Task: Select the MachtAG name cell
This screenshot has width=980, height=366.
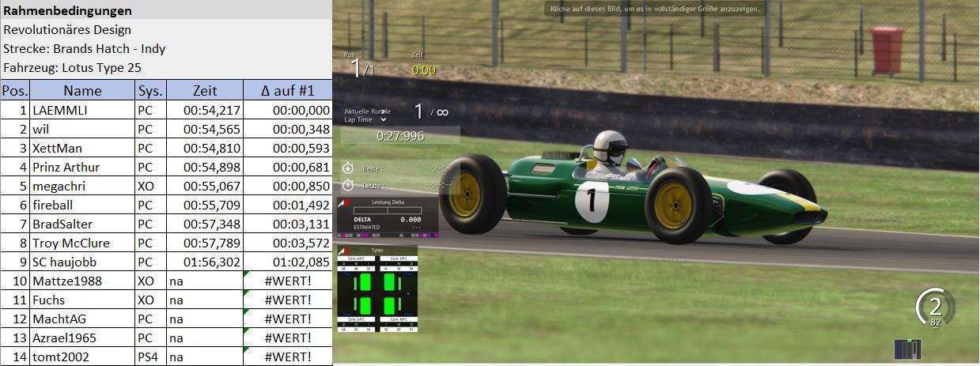Action: (x=82, y=319)
